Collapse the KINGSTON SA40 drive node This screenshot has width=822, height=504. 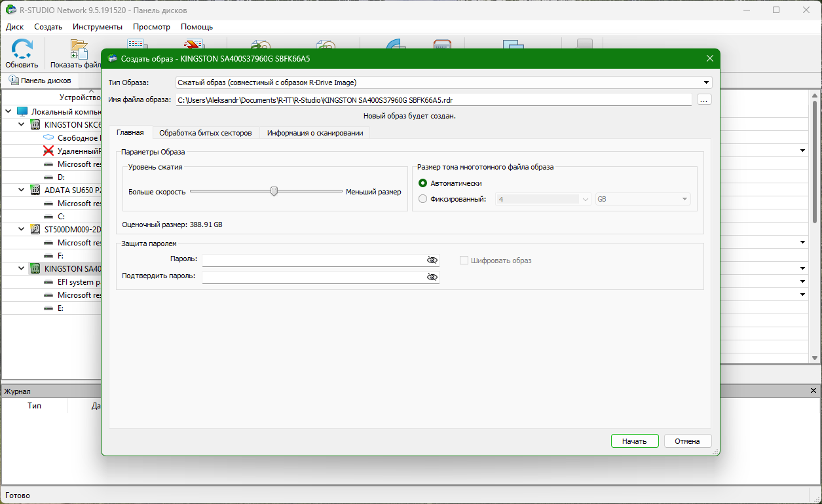click(22, 269)
